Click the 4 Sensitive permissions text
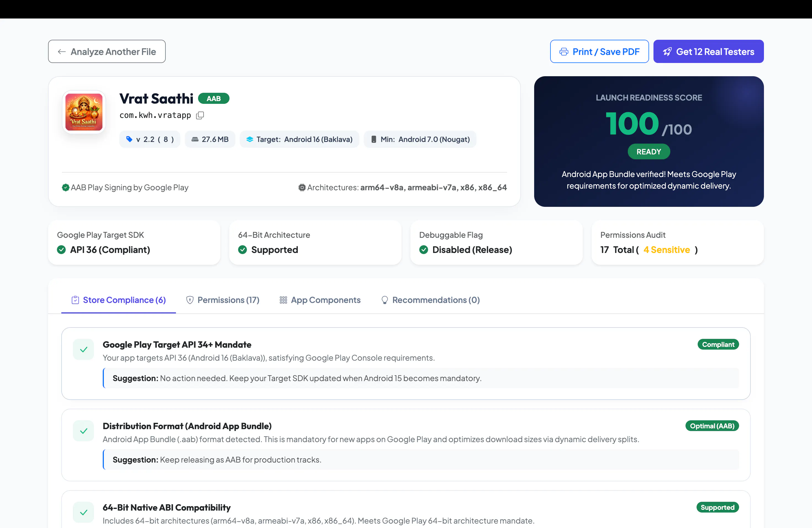Image resolution: width=812 pixels, height=528 pixels. click(x=667, y=250)
